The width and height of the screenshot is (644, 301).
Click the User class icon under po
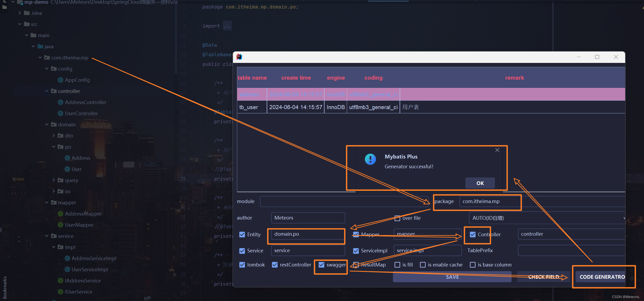[x=67, y=169]
